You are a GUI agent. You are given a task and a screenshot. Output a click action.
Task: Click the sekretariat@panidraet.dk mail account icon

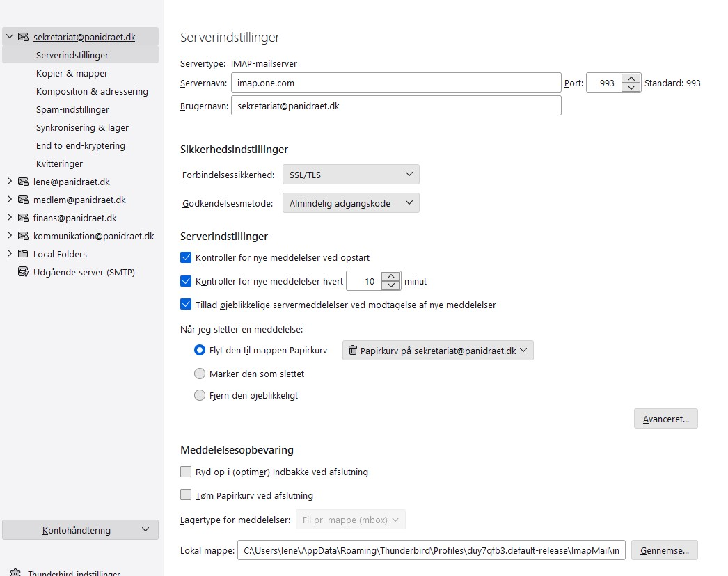(23, 37)
